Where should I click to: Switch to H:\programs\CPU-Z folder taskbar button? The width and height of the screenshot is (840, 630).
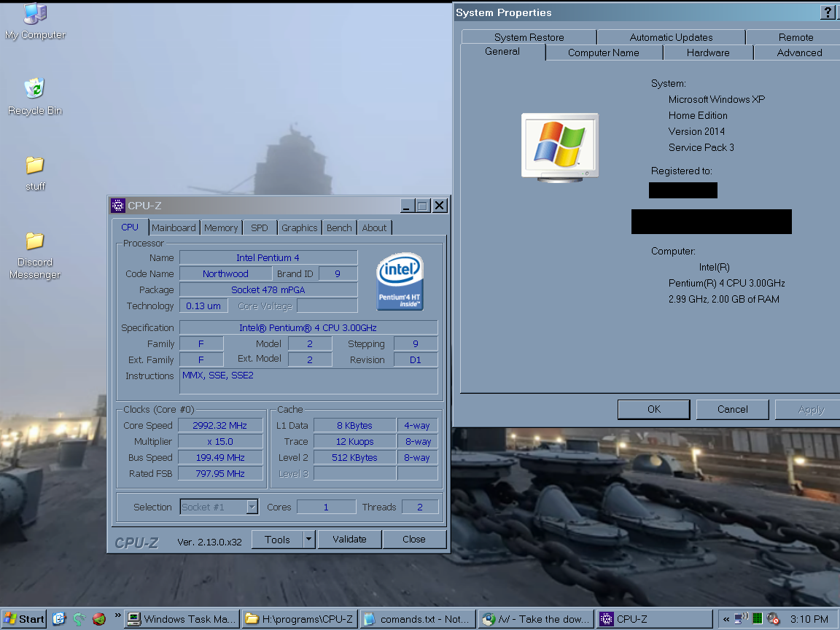point(299,619)
